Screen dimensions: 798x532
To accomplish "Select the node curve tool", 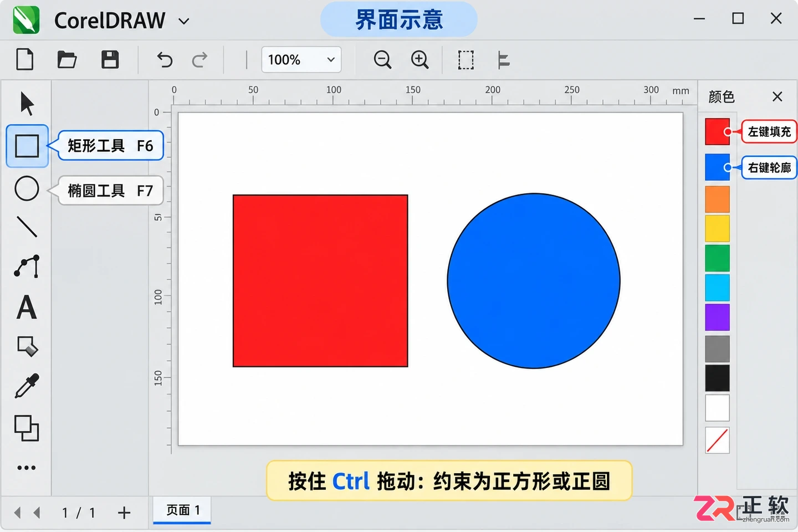I will point(27,267).
